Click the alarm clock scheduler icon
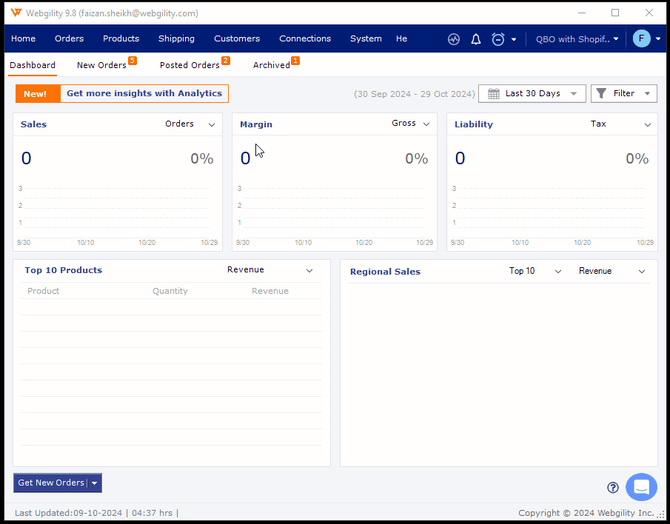This screenshot has height=524, width=670. [x=498, y=39]
